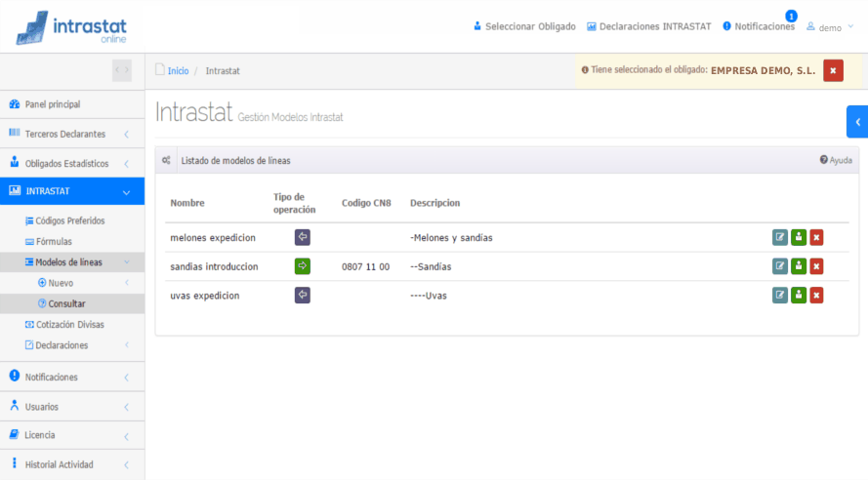
Task: Click green action icon for uvas expedicion
Action: coord(799,295)
